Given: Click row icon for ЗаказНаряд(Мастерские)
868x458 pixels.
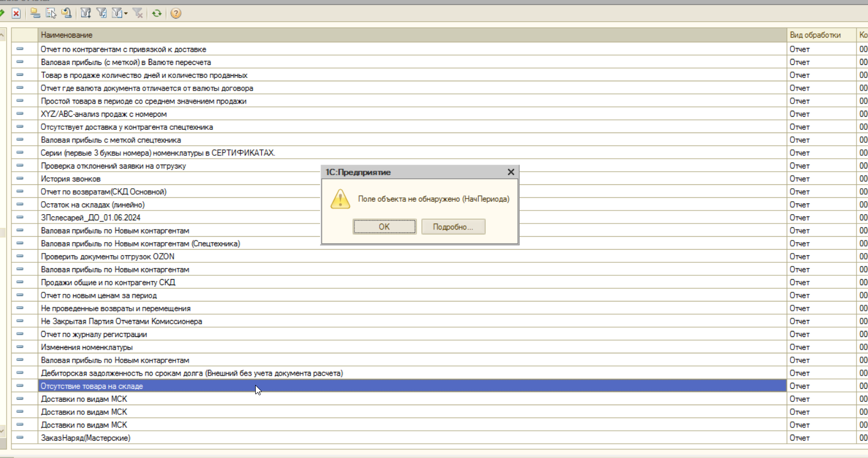Looking at the screenshot, I should pos(20,438).
